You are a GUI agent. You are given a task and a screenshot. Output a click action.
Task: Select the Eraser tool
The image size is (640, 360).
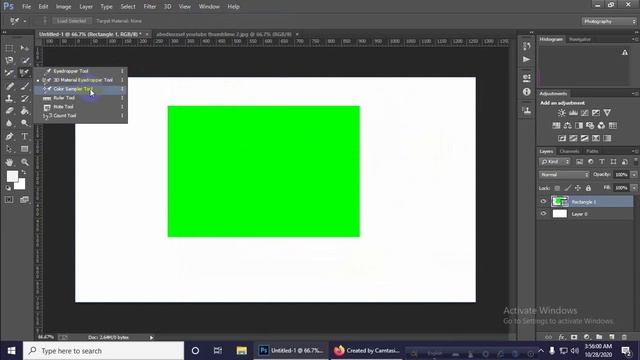pyautogui.click(x=9, y=111)
